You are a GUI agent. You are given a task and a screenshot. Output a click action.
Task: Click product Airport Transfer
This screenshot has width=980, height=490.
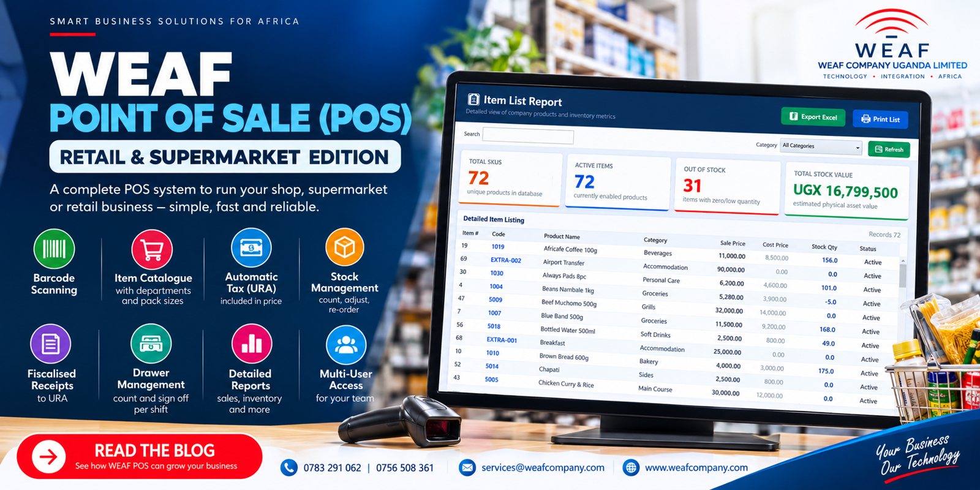pos(563,262)
